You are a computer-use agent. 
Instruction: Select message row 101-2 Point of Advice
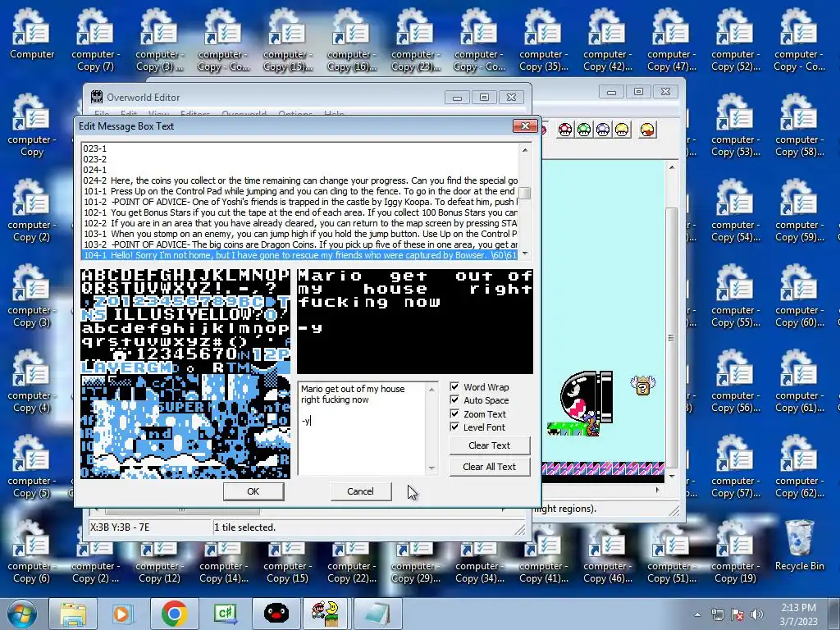point(300,202)
